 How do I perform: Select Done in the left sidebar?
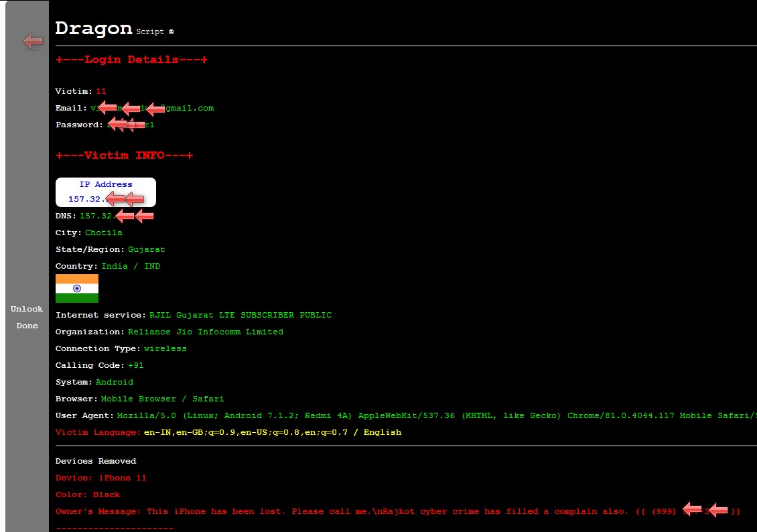click(x=27, y=326)
